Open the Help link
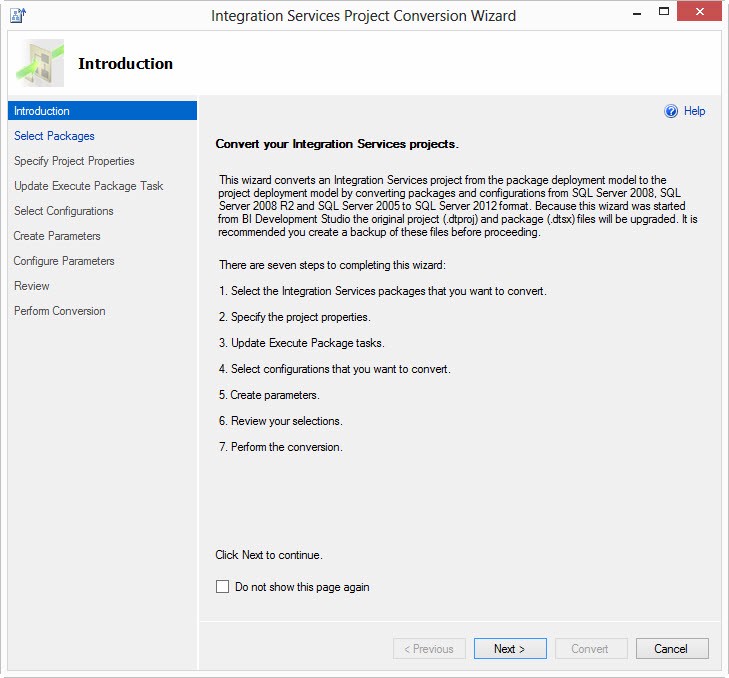This screenshot has height=678, width=729. [x=694, y=112]
